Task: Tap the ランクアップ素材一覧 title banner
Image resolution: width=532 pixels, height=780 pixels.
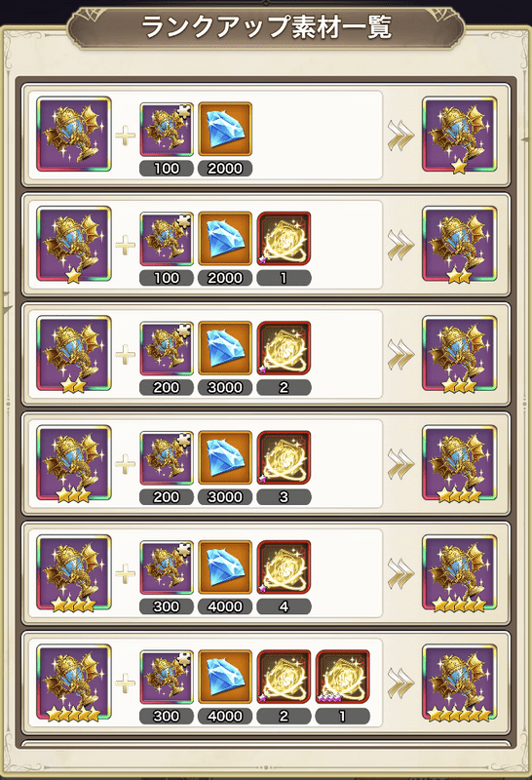Action: pos(266,27)
